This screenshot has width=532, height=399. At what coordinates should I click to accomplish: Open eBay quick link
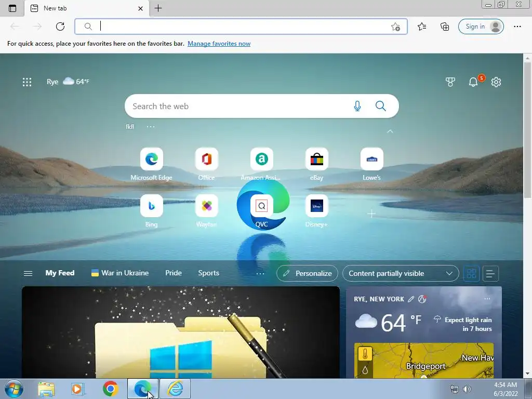316,164
